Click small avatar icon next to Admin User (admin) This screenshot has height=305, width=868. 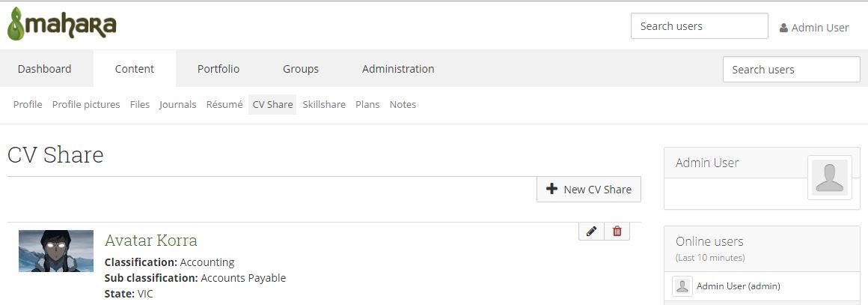click(682, 286)
